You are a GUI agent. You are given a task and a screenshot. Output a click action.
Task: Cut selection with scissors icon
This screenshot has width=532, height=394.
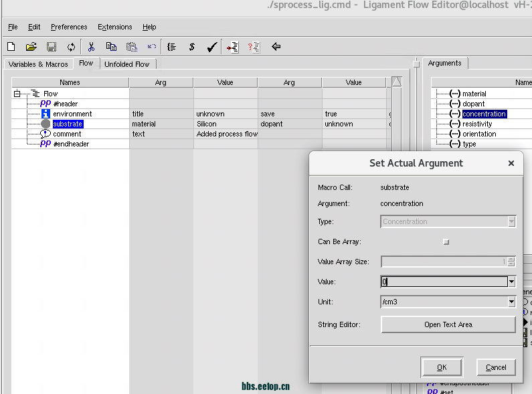91,46
